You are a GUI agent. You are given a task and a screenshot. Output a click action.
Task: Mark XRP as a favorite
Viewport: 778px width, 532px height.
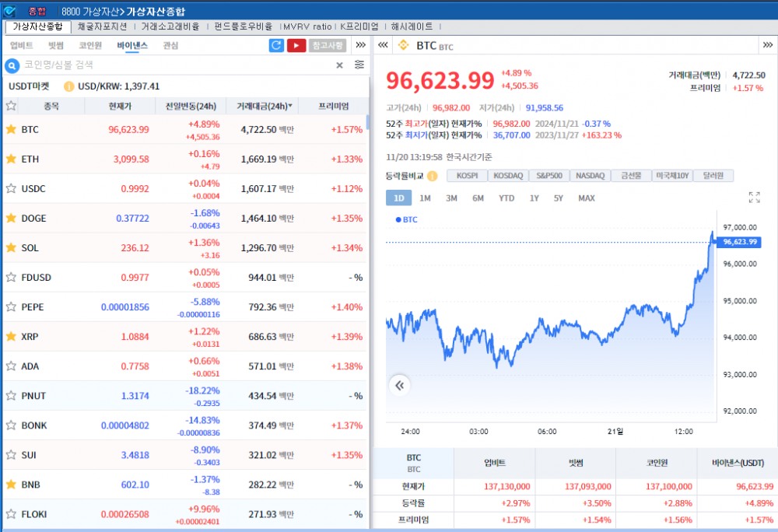[x=12, y=337]
